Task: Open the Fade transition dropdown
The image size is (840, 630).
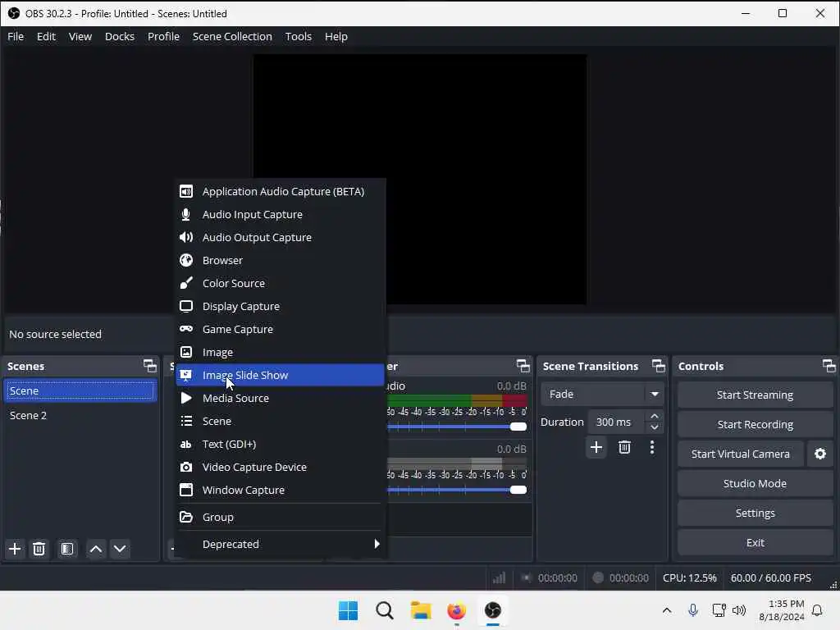Action: 602,395
